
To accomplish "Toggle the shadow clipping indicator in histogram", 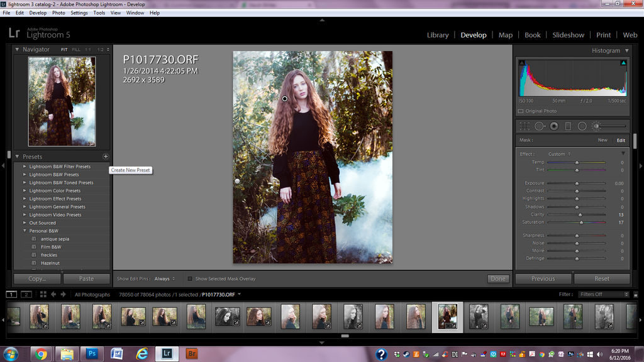I will click(x=521, y=63).
